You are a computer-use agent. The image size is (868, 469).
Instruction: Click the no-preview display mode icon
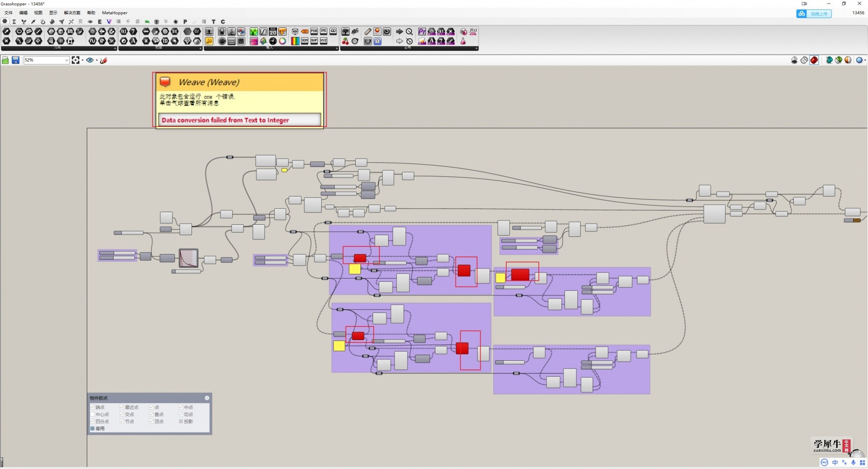point(794,60)
